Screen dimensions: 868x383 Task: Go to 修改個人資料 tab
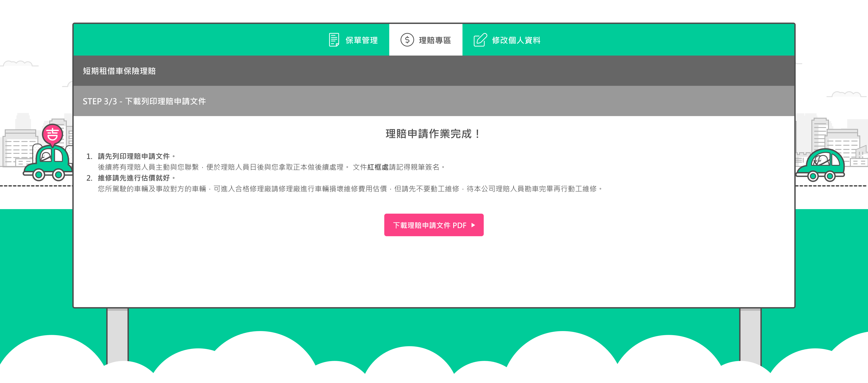coord(507,40)
